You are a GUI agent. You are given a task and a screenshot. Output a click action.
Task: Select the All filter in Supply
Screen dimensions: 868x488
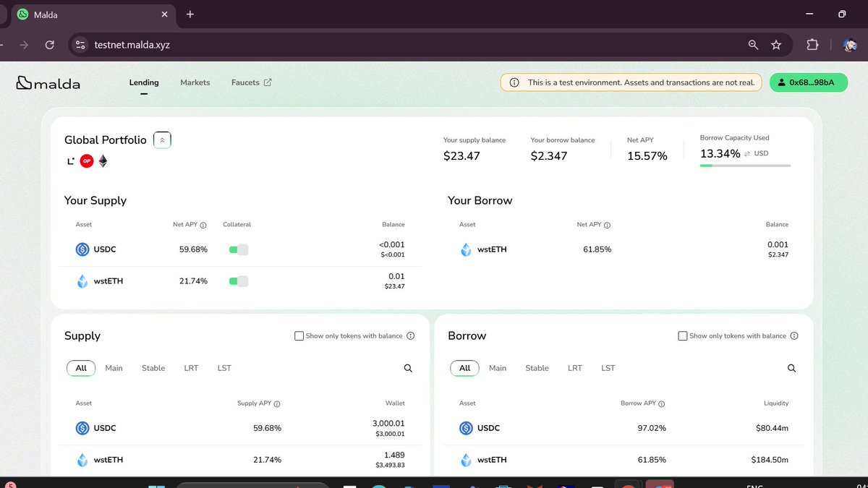[x=81, y=368]
